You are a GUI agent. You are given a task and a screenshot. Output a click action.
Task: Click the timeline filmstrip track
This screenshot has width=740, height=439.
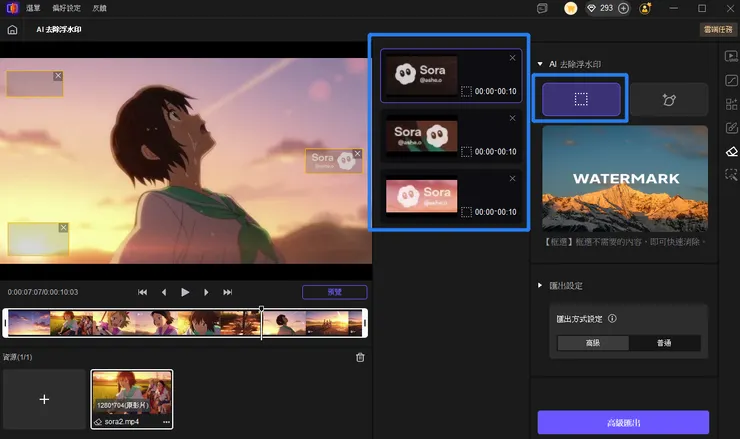click(185, 323)
